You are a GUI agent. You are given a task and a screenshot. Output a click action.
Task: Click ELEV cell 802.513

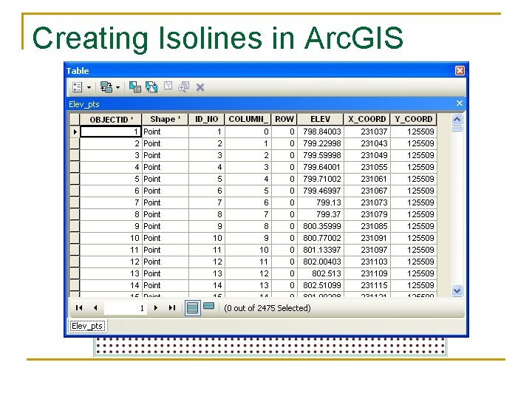coord(320,273)
